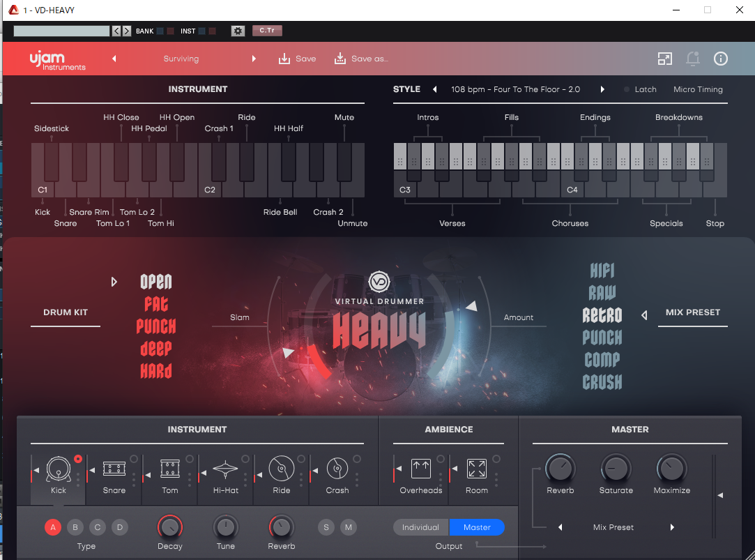Select the Crash cymbal channel icon

(337, 469)
